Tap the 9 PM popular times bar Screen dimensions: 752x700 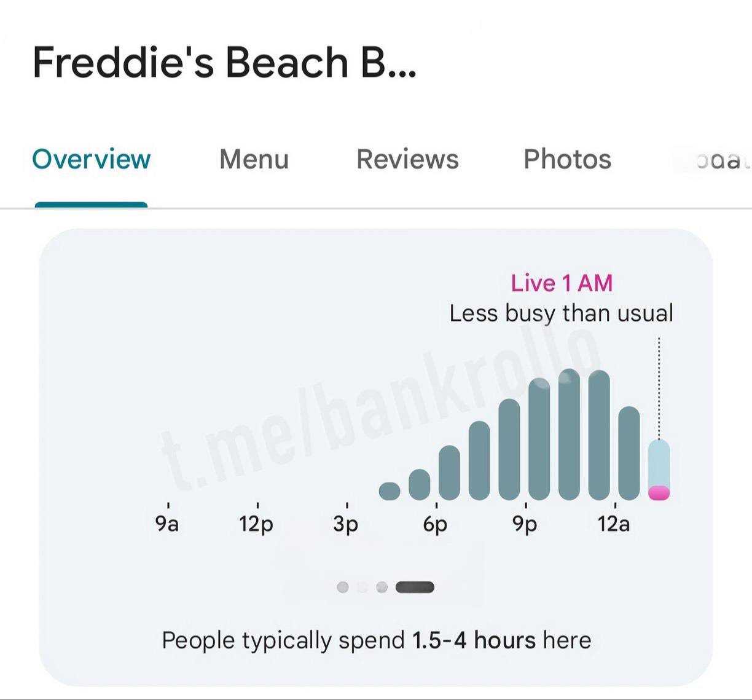coord(539,439)
